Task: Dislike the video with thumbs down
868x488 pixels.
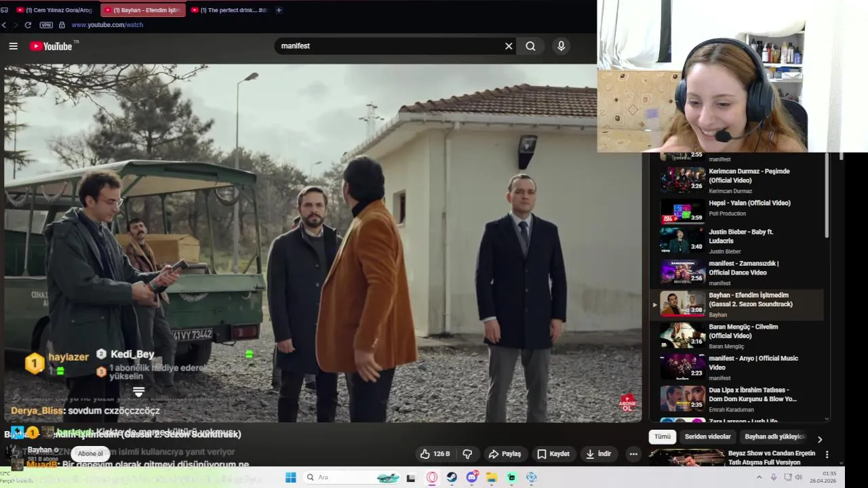Action: click(467, 454)
